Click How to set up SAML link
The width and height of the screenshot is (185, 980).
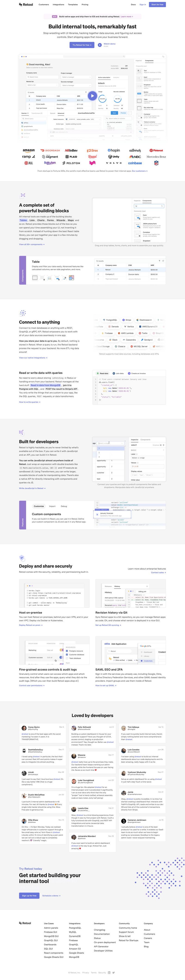106,685
